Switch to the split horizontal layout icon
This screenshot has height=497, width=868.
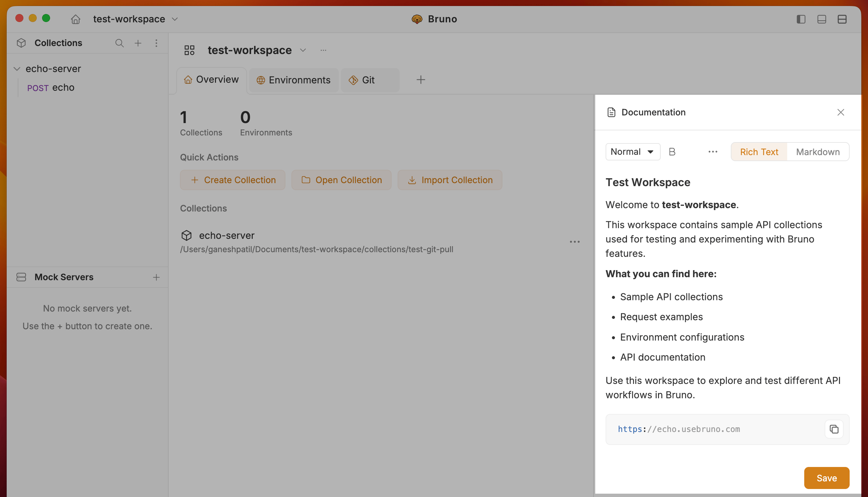click(x=842, y=19)
